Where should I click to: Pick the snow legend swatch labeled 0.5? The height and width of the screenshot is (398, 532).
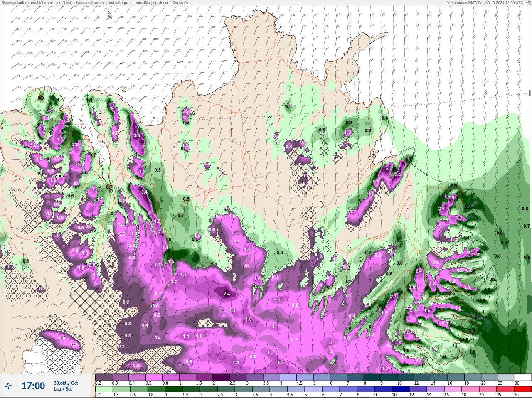(x=154, y=377)
